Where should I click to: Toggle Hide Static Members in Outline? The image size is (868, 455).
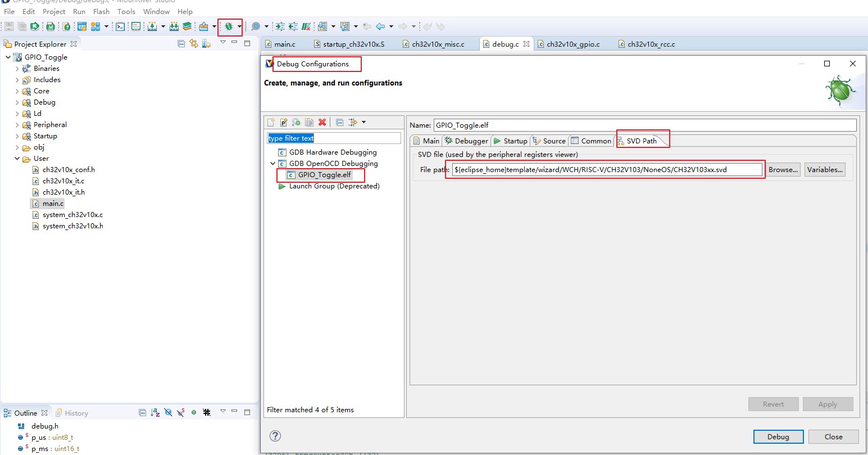tap(180, 412)
